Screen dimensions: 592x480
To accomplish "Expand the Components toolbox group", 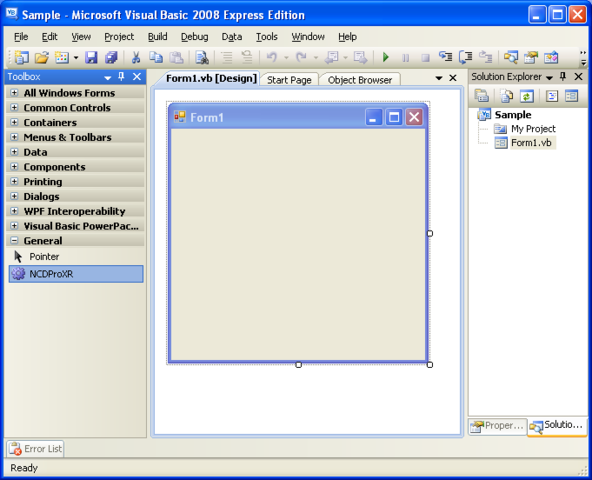I will [14, 166].
